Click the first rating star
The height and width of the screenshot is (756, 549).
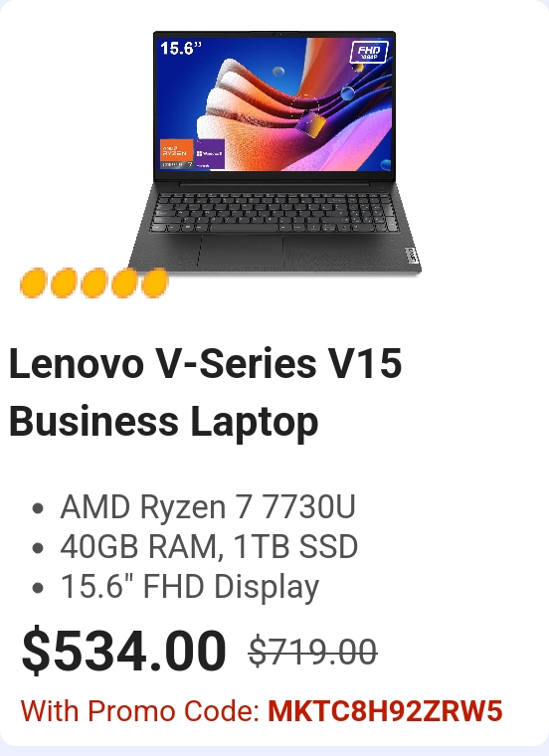tap(33, 283)
